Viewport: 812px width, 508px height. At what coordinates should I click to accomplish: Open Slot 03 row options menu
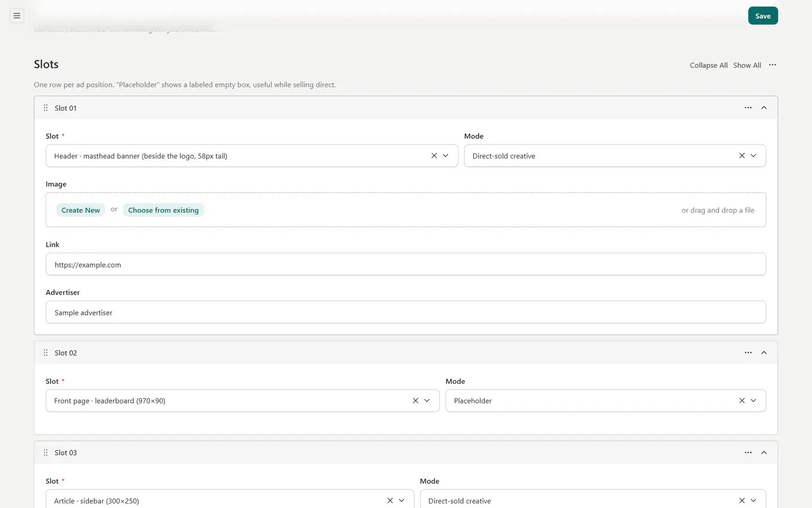point(748,453)
